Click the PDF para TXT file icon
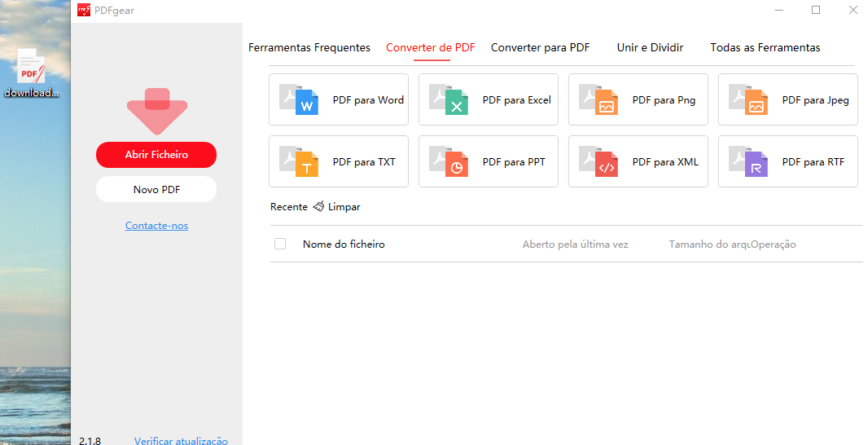 (x=299, y=162)
